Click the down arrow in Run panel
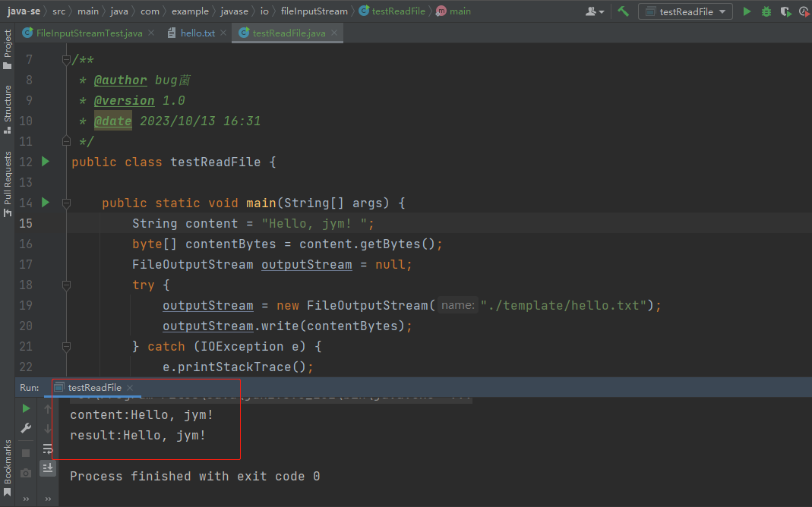The image size is (812, 507). coord(48,429)
